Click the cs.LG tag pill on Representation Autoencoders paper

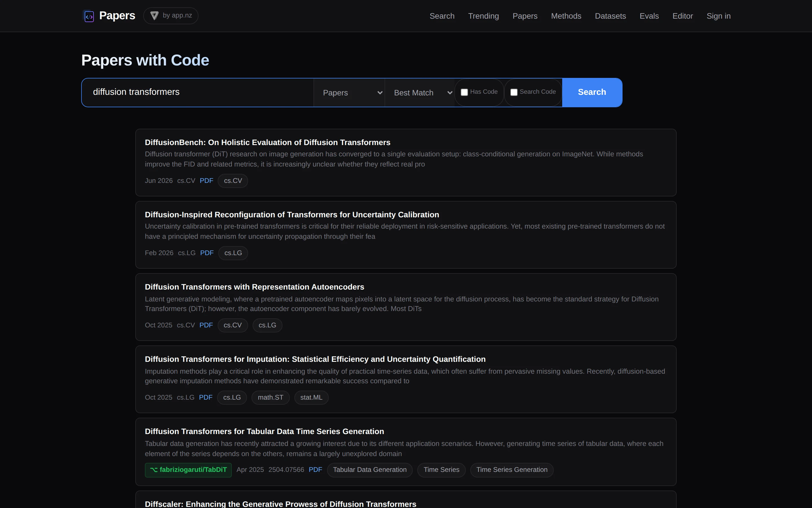(267, 325)
